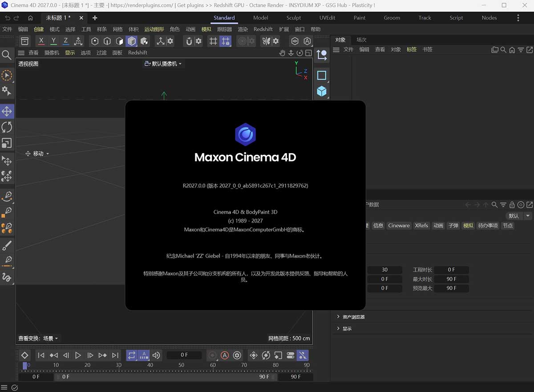This screenshot has width=534, height=392.
Task: Toggle the workplane grid icon
Action: [213, 41]
